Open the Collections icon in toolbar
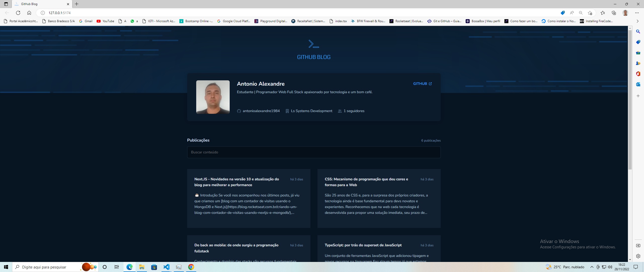 tap(614, 13)
